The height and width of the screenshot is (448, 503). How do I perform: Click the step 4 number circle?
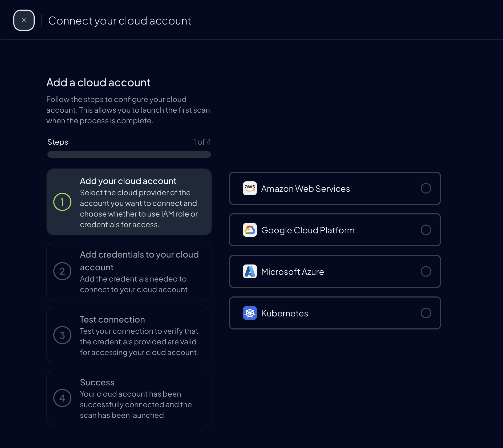point(62,398)
